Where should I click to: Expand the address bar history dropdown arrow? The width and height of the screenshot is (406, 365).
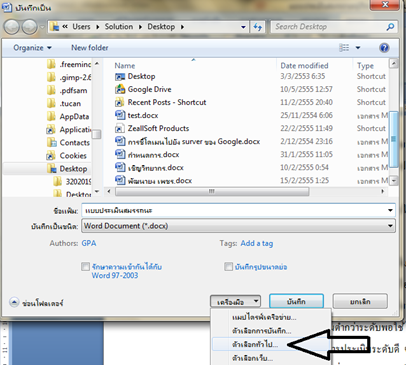[243, 27]
